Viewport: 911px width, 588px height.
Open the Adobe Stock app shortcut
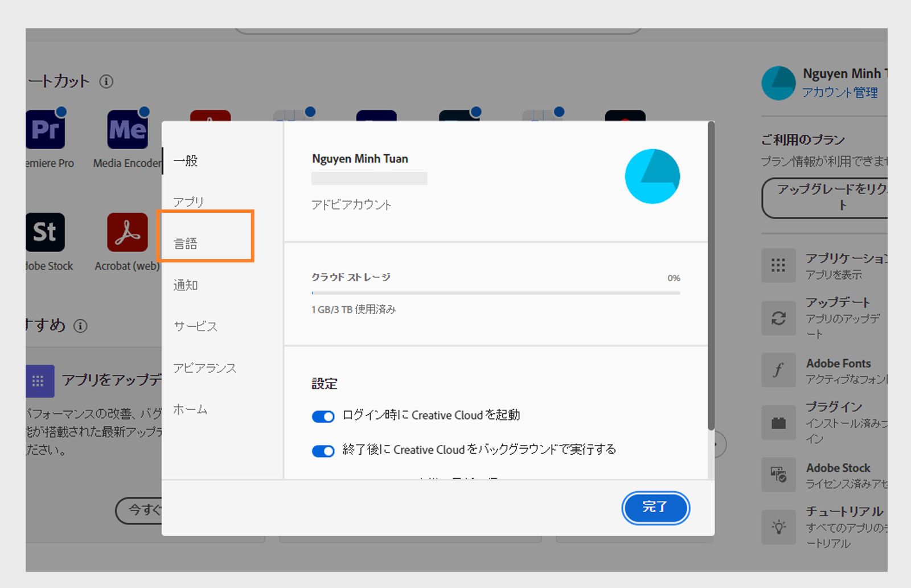(46, 232)
